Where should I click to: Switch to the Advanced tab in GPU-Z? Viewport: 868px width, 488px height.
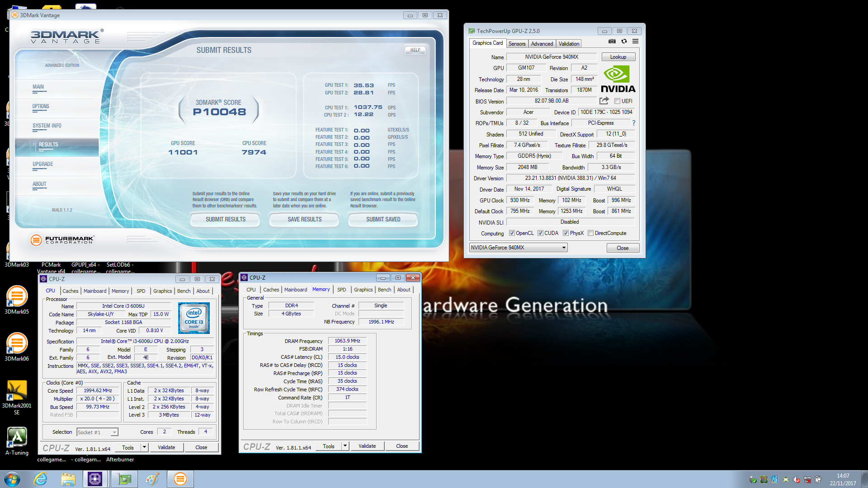(542, 44)
